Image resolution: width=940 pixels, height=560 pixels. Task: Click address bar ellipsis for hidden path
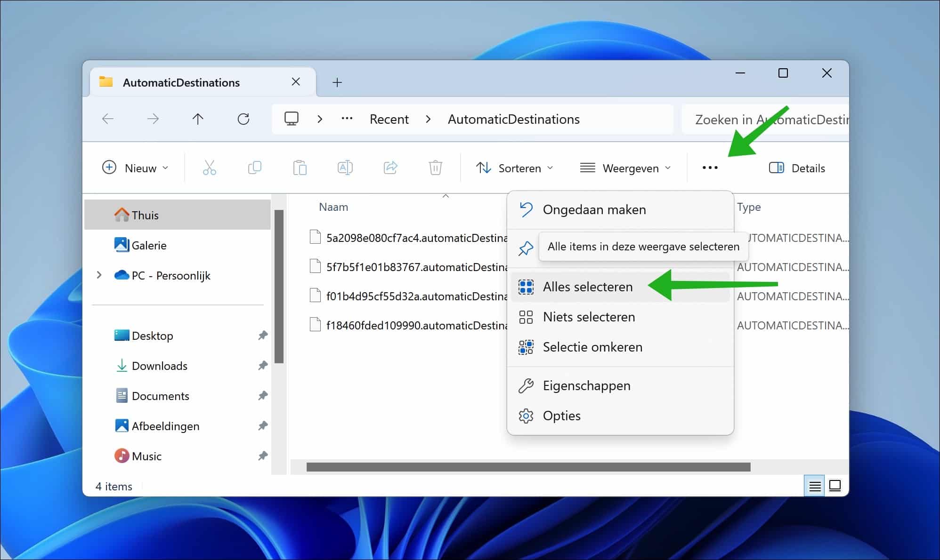tap(347, 119)
